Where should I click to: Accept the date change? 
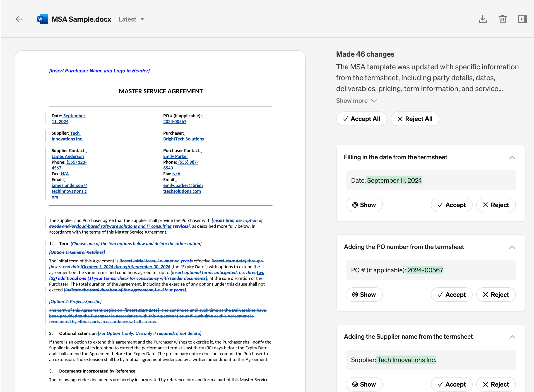(x=452, y=205)
